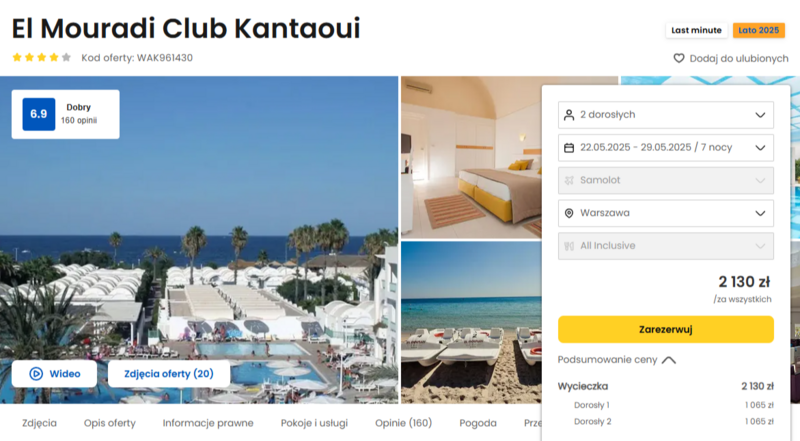Click the calendar icon in date field

pyautogui.click(x=569, y=148)
